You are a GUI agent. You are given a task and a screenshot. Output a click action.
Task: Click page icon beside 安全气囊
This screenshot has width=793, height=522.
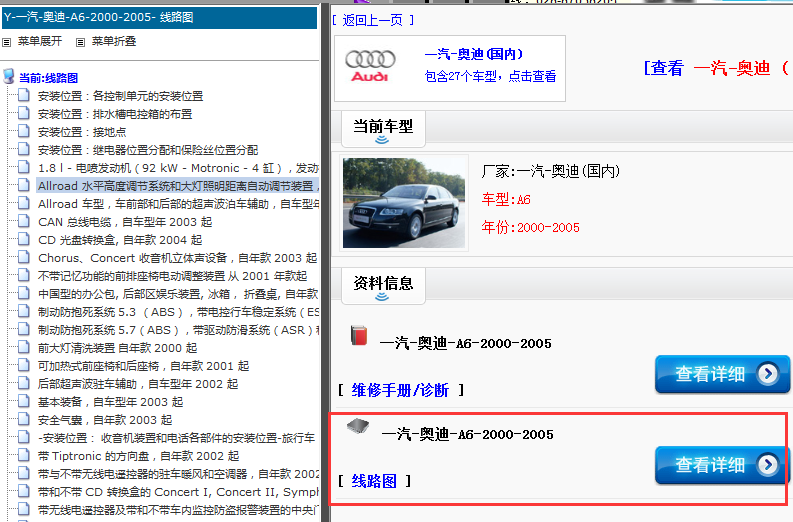tap(24, 419)
